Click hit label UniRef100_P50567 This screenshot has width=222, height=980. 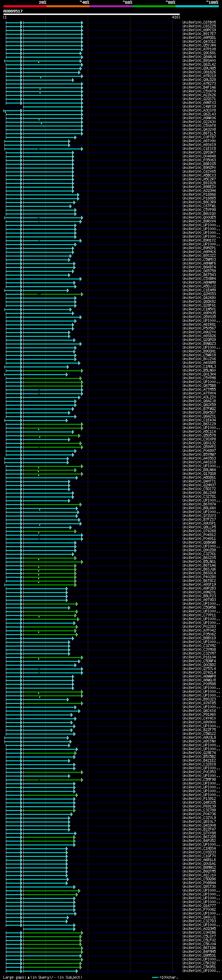(199, 328)
